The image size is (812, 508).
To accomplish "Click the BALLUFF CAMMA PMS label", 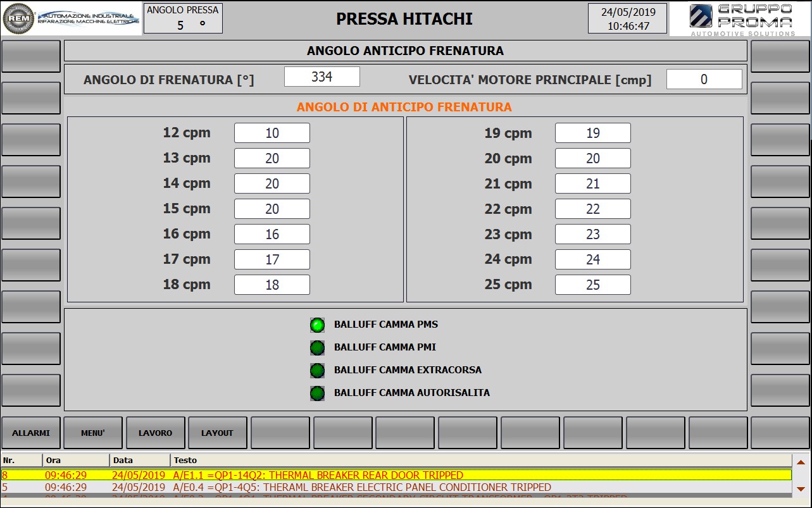I will 386,325.
